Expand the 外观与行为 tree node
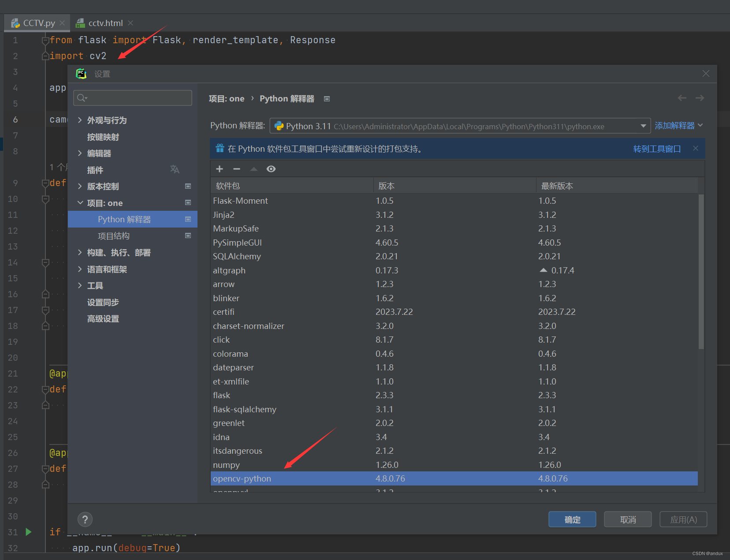Viewport: 730px width, 560px height. [80, 120]
